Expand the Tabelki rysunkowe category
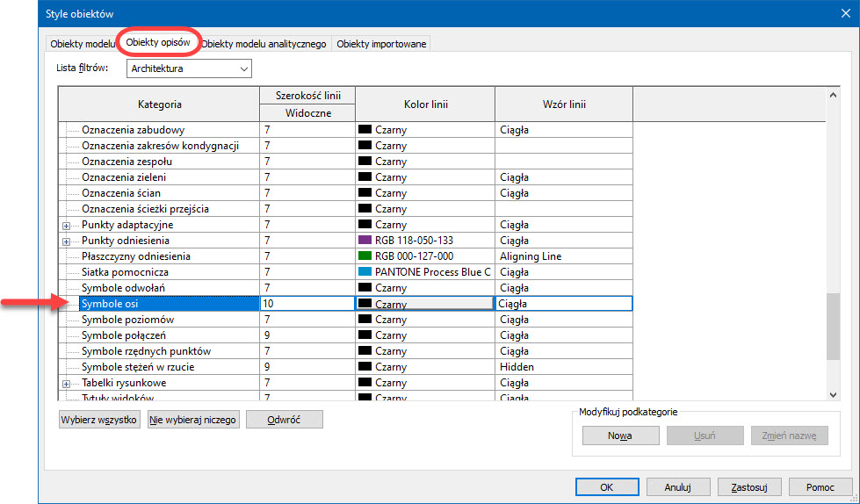 (67, 384)
